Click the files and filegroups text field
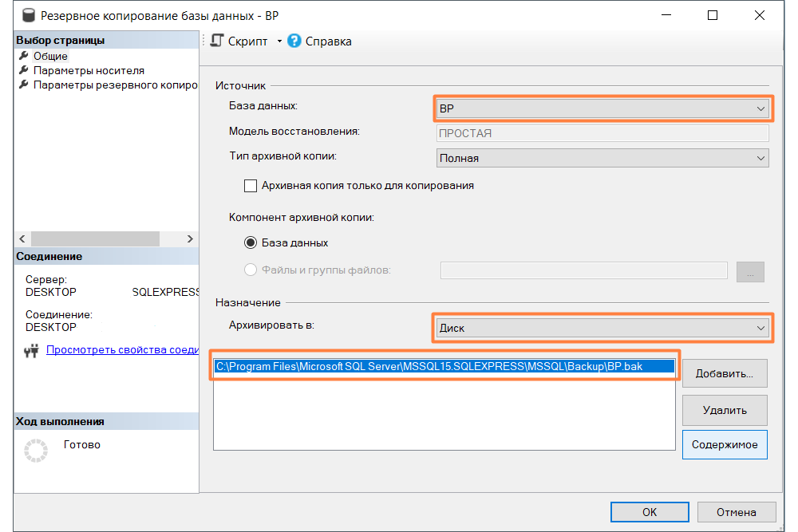The width and height of the screenshot is (798, 532). point(584,270)
